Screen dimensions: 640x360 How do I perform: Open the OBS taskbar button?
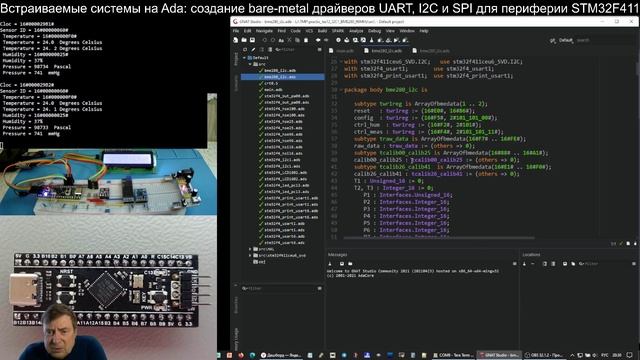click(x=544, y=355)
